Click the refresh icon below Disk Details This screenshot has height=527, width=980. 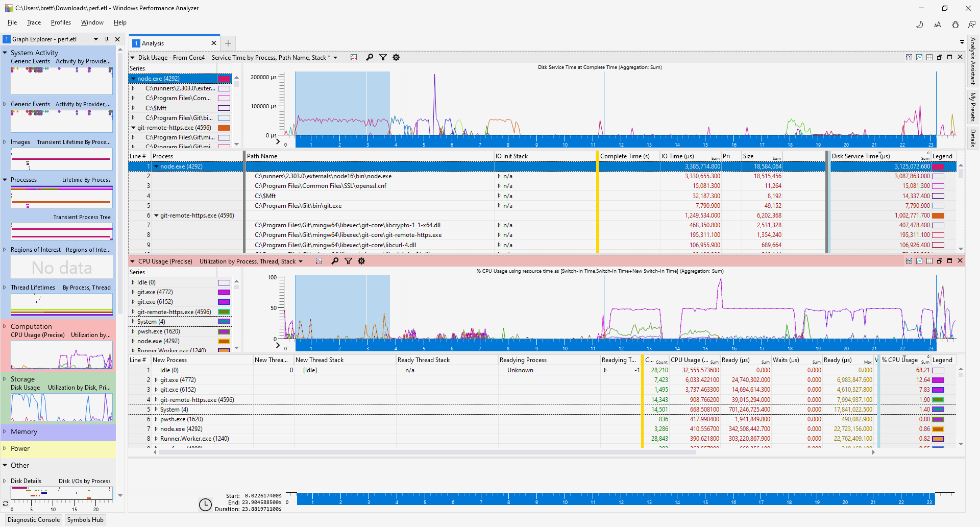[6, 504]
